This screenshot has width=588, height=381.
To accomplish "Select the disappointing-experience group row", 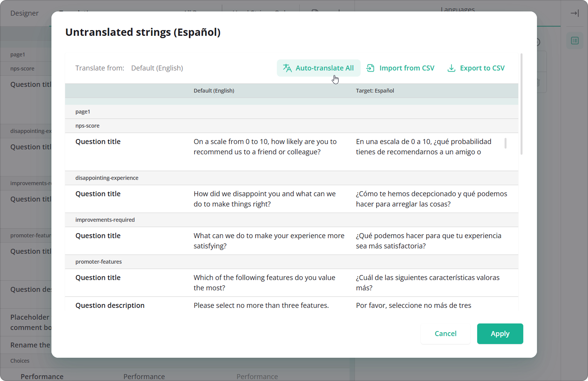I will coord(107,178).
